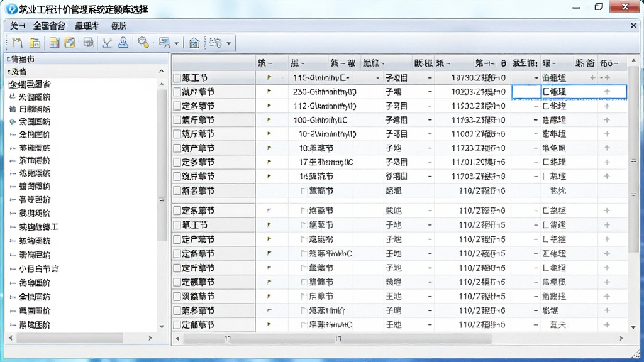Click the plus button in the 11723 row
Viewport: 644px width, 362px height.
(x=607, y=148)
